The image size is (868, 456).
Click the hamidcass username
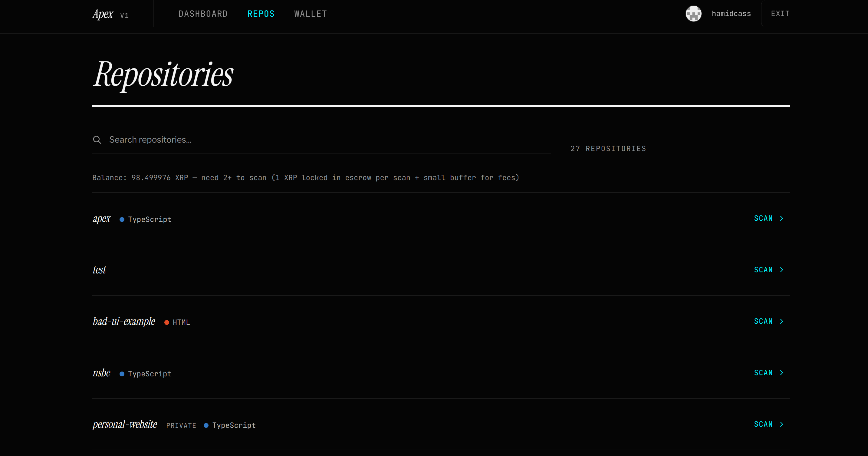pyautogui.click(x=731, y=14)
